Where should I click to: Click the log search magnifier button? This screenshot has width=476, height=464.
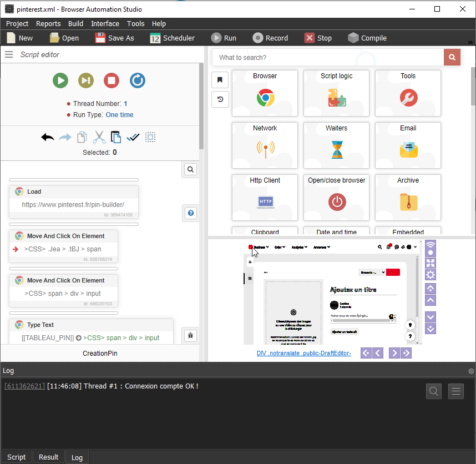pos(433,391)
